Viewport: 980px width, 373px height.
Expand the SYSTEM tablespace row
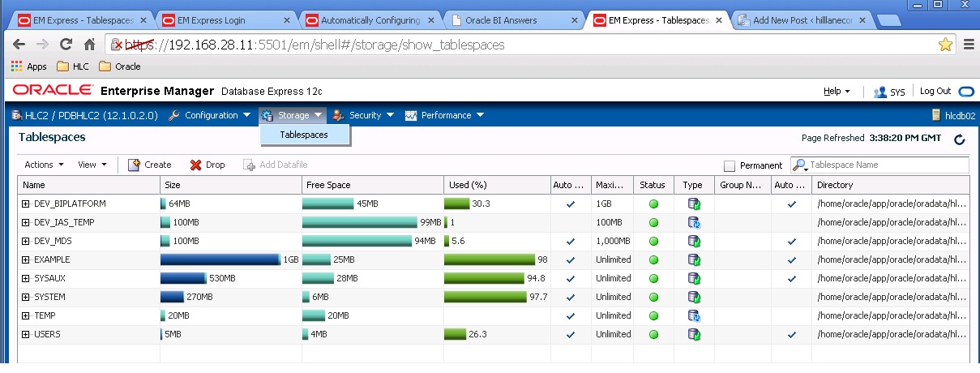pos(26,297)
